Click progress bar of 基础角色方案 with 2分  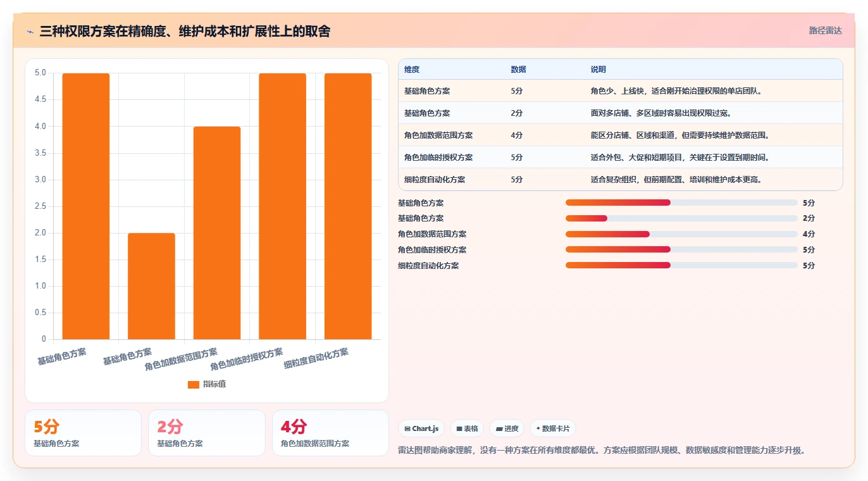click(x=681, y=218)
